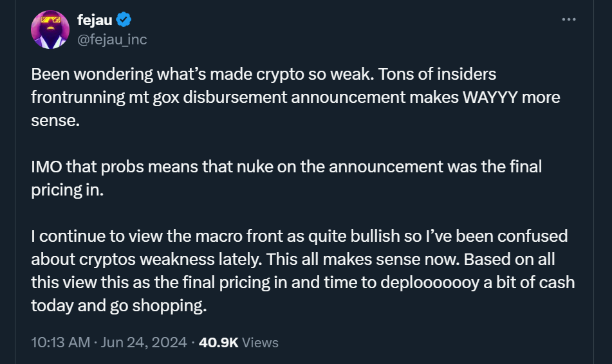Open the @fejau_inc handle link
The image size is (612, 364).
(x=112, y=39)
